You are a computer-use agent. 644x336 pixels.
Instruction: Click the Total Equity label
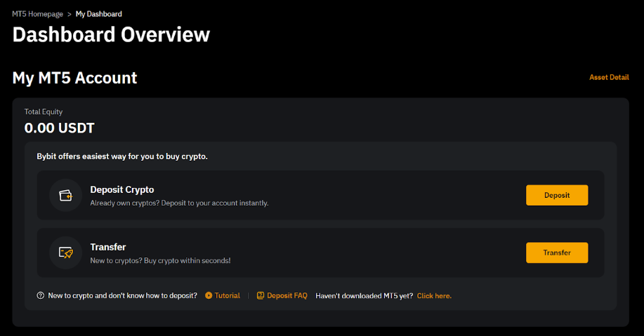click(44, 112)
